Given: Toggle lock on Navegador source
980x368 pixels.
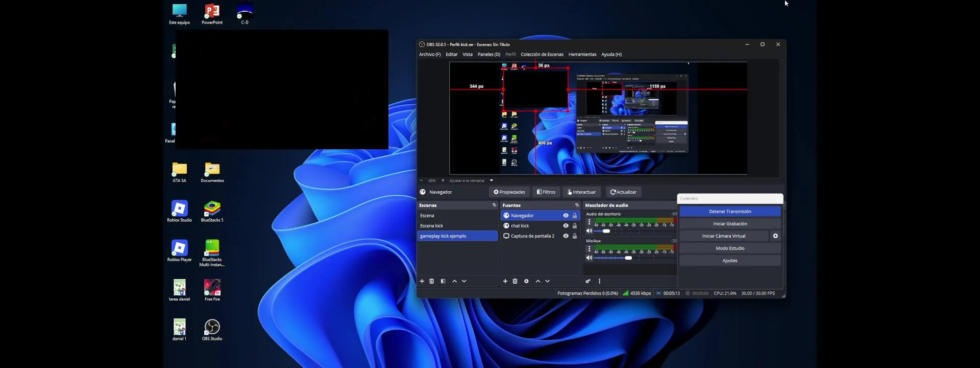Looking at the screenshot, I should (x=575, y=216).
